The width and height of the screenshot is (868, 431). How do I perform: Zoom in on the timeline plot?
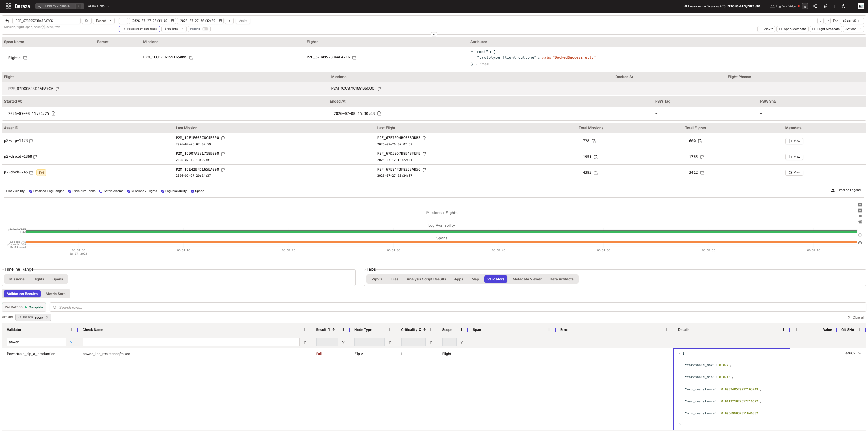pos(860,205)
